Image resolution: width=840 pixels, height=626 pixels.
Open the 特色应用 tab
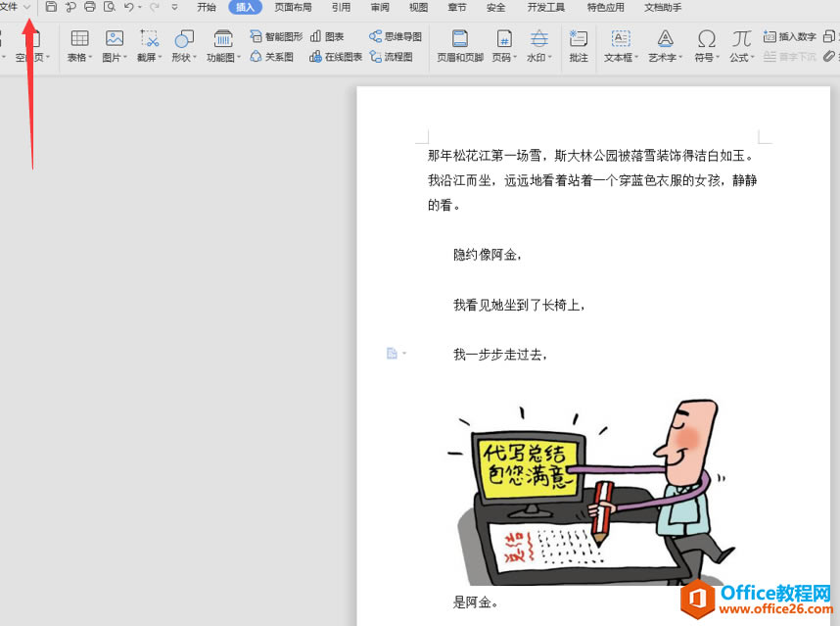(605, 7)
